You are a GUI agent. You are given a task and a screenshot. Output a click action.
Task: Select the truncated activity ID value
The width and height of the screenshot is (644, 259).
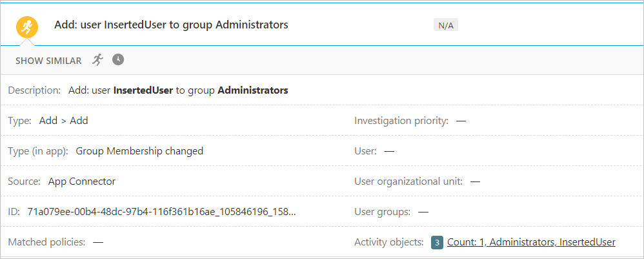click(x=161, y=212)
